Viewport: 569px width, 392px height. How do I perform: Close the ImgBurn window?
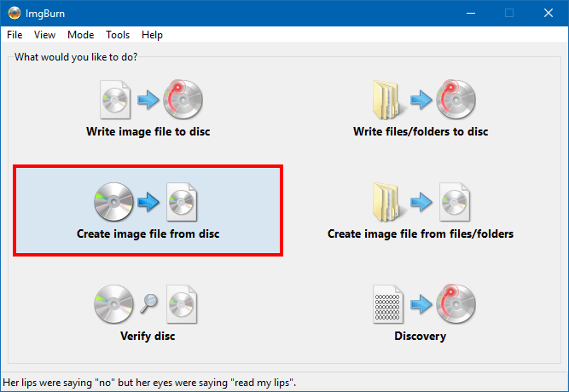pyautogui.click(x=549, y=13)
